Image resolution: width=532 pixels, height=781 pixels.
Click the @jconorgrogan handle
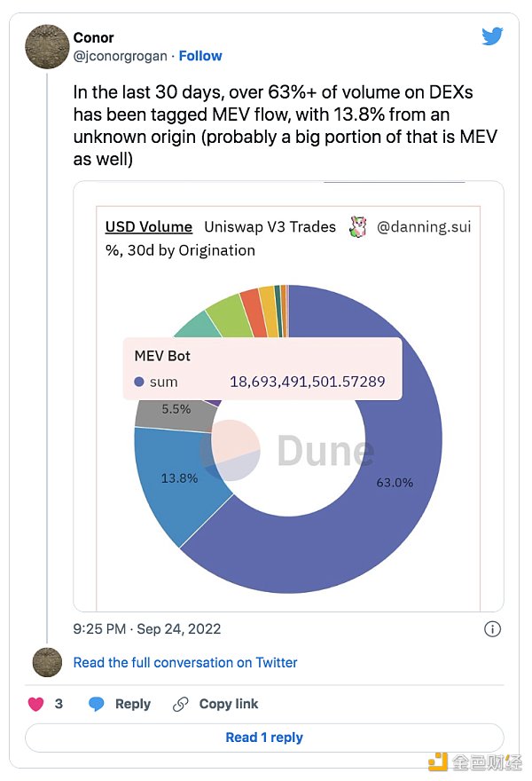122,56
